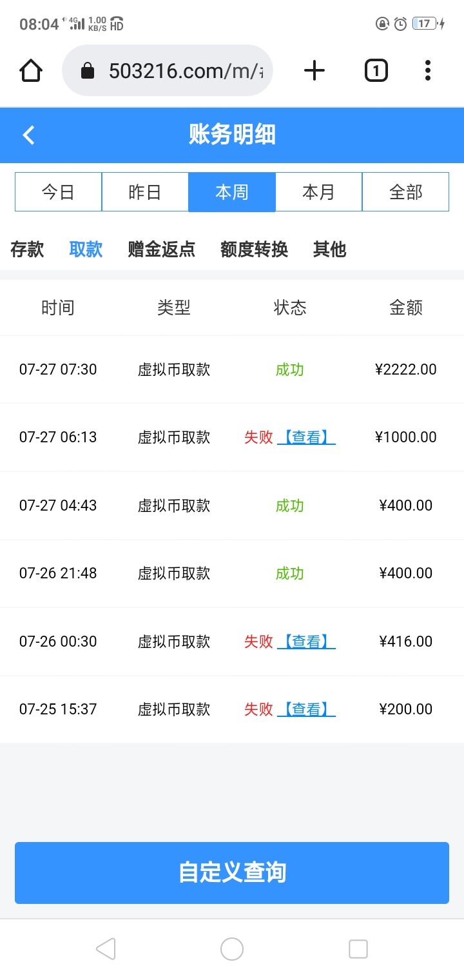
Task: Select the 全部 date filter
Action: 405,192
